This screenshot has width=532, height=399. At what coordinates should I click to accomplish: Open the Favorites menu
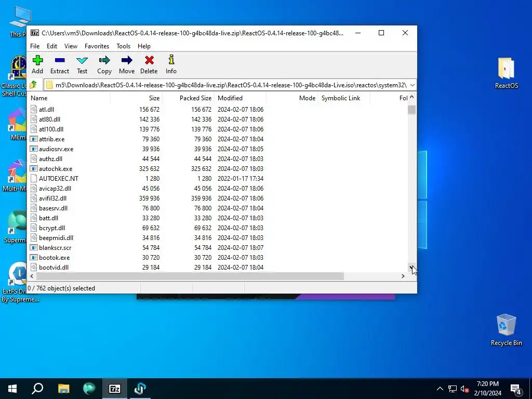[97, 46]
